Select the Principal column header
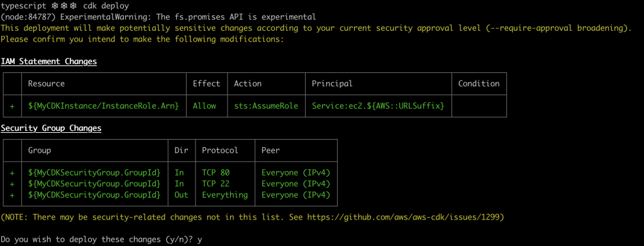The image size is (644, 246). pos(332,84)
